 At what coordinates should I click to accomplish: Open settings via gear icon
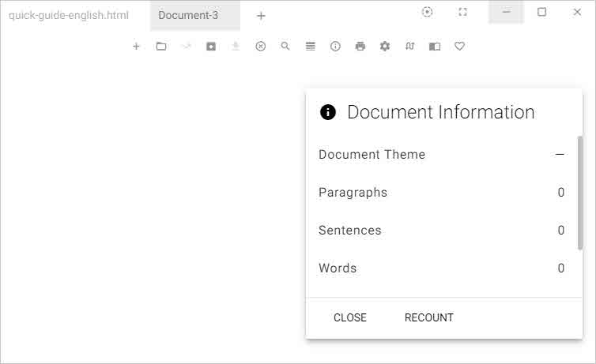pyautogui.click(x=385, y=47)
